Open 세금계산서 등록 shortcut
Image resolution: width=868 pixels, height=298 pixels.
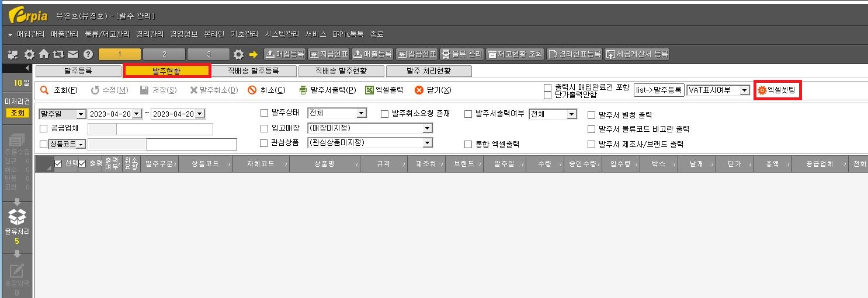(x=637, y=54)
